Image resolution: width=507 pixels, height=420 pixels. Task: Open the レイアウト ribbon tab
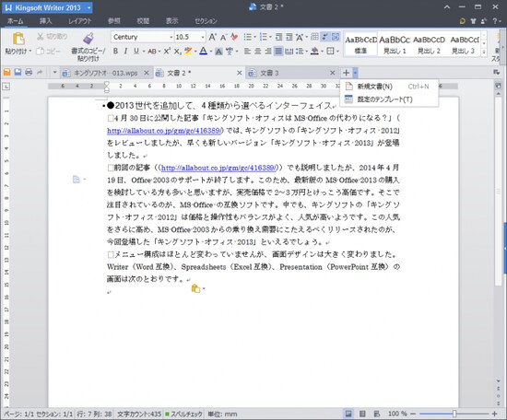pyautogui.click(x=80, y=21)
